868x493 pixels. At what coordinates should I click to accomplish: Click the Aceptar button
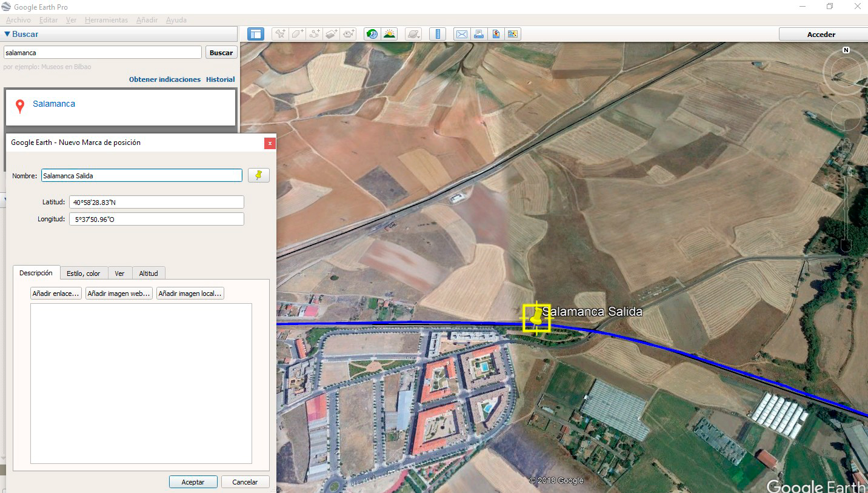(x=193, y=482)
